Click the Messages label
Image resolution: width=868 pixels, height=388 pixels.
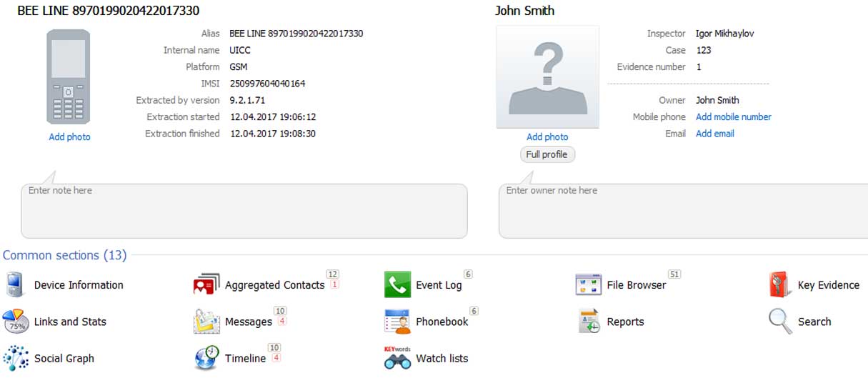point(249,322)
